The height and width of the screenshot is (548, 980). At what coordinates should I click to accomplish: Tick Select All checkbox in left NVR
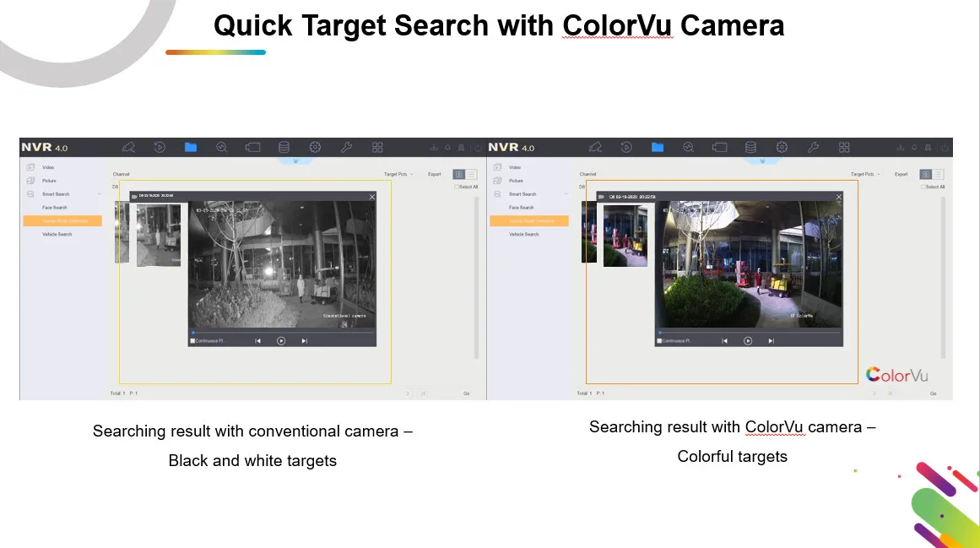point(457,187)
